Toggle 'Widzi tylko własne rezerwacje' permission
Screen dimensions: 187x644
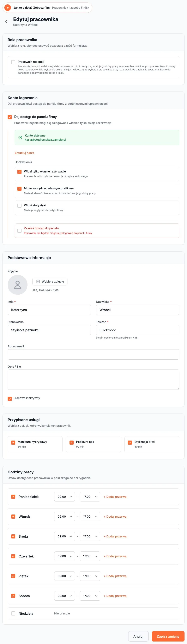[x=19, y=172]
